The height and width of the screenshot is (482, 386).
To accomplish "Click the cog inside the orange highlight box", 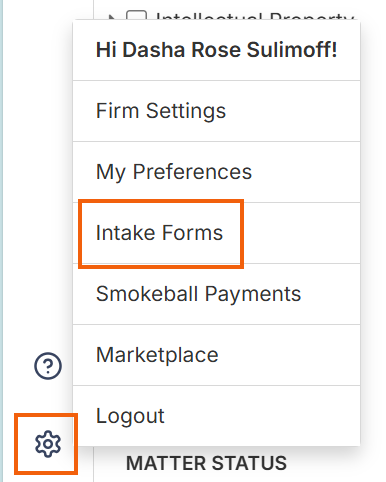I will coord(48,444).
